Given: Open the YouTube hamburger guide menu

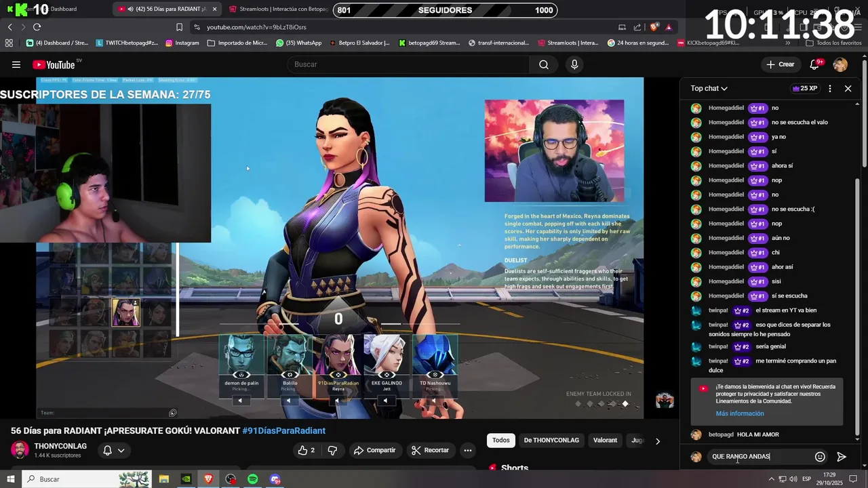Looking at the screenshot, I should point(16,64).
